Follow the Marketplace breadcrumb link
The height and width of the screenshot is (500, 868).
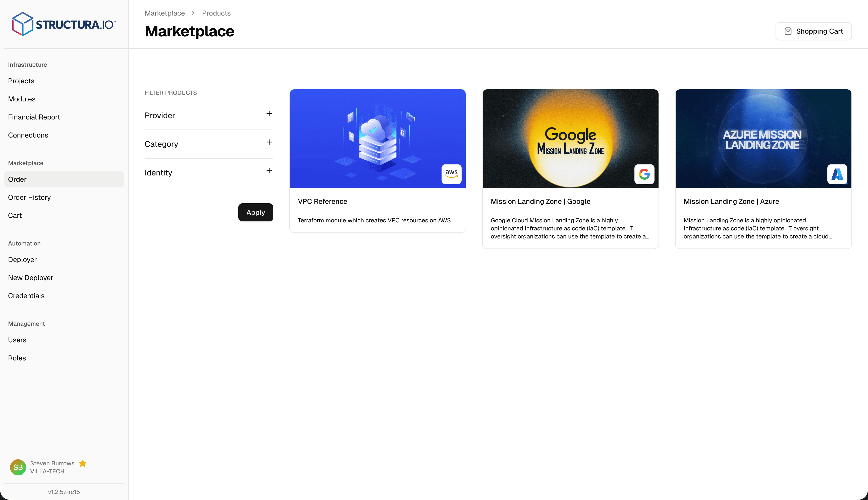pyautogui.click(x=165, y=13)
